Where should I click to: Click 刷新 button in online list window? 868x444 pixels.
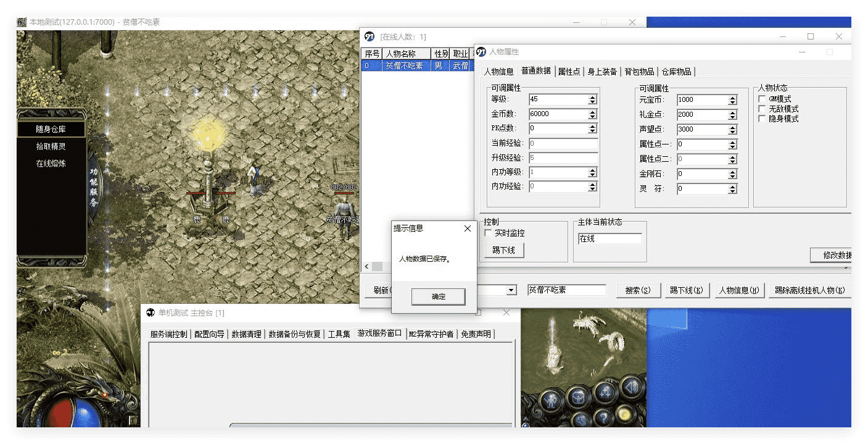coord(379,290)
